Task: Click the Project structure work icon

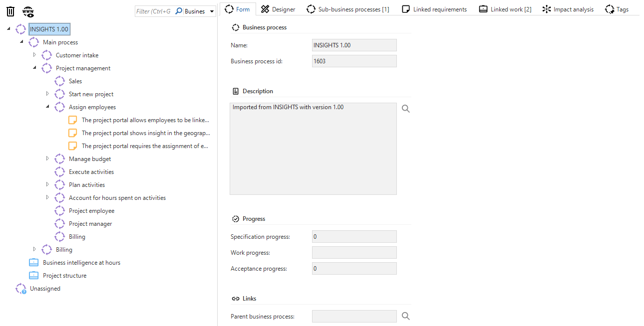Action: click(x=34, y=276)
